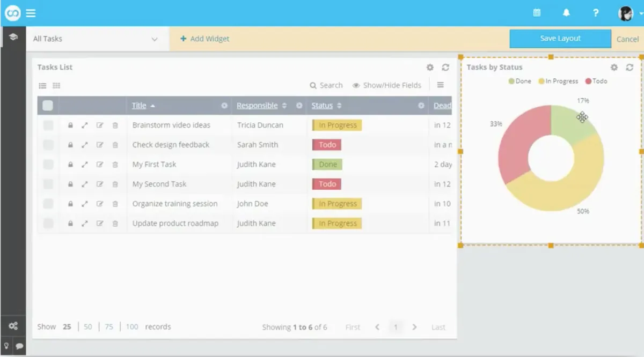Check the My Second Task row
Image resolution: width=644 pixels, height=357 pixels.
click(x=48, y=184)
